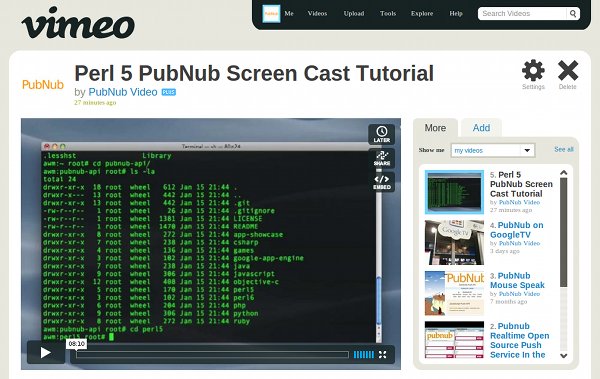
Task: Play the video
Action: (46, 353)
